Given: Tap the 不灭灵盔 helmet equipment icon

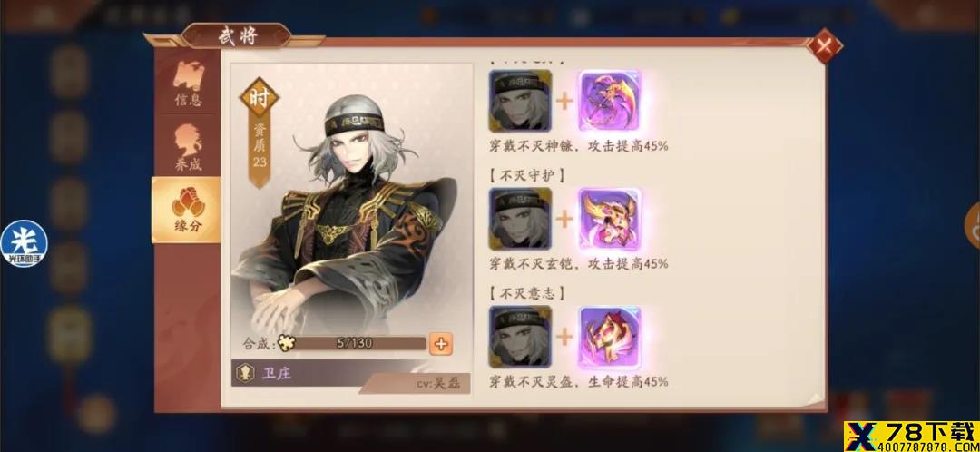Looking at the screenshot, I should coord(610,338).
